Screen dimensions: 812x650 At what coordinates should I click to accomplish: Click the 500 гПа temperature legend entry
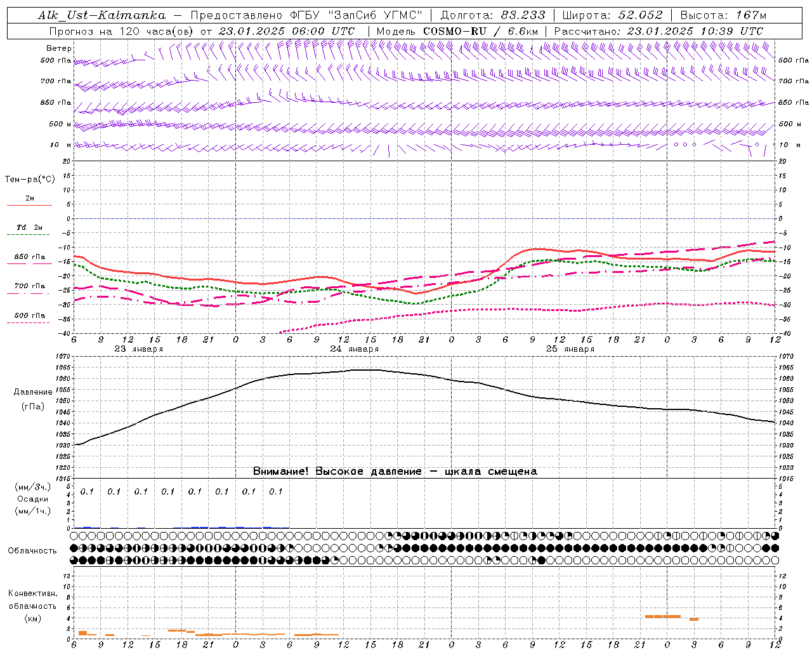pyautogui.click(x=30, y=315)
